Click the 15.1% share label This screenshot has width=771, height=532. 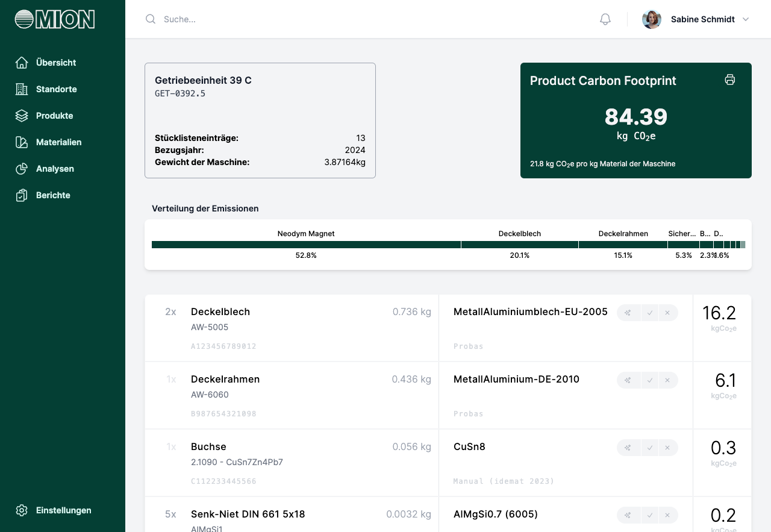pos(623,255)
